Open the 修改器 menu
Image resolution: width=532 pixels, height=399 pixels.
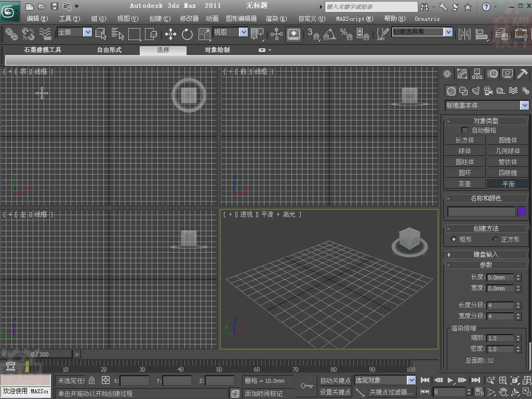click(x=189, y=19)
